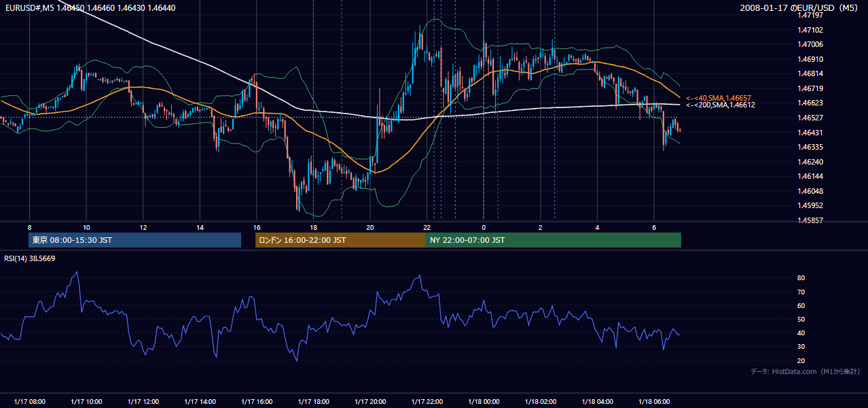Click the Tokyo session bar 東京 08:00-15:30 JST
868x408 pixels.
click(134, 240)
